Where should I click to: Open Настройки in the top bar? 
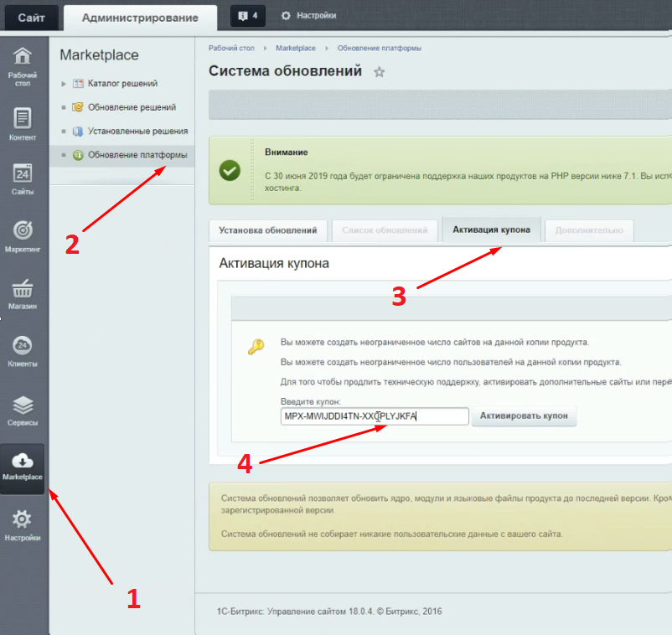click(x=316, y=16)
